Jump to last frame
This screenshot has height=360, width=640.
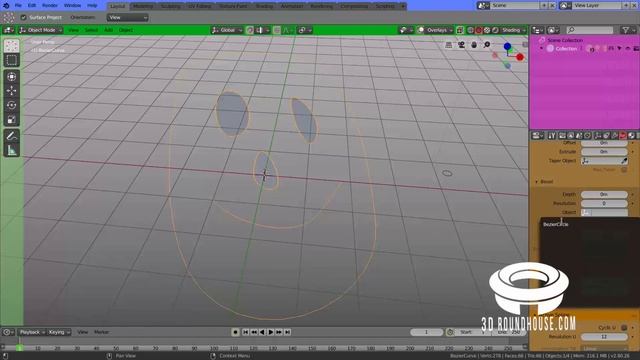coord(287,332)
